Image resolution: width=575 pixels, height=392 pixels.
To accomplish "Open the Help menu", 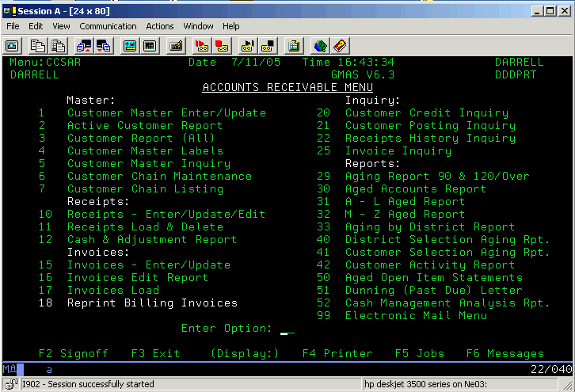I will coord(230,26).
